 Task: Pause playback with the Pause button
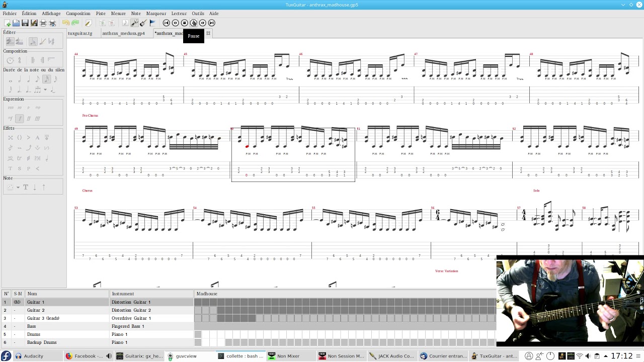pos(194,23)
